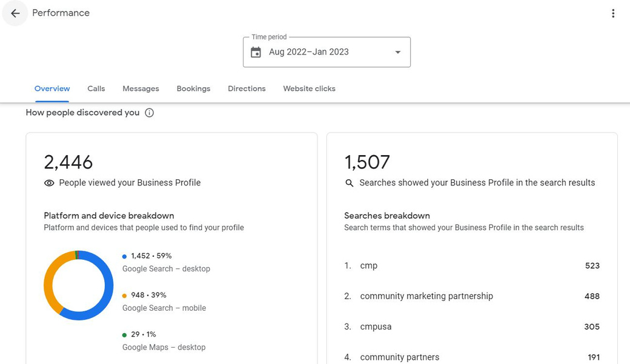
Task: Click the magnifier icon beside Searches showed
Action: pyautogui.click(x=350, y=183)
